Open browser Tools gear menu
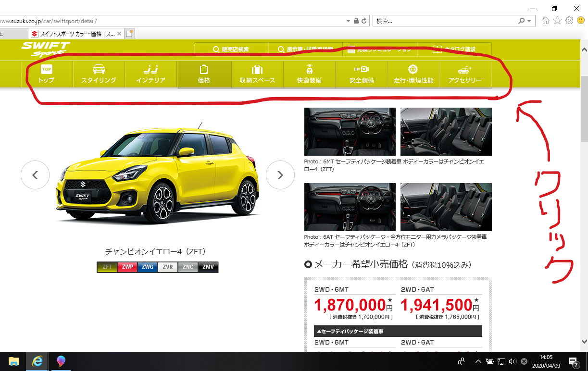588x371 pixels. point(569,21)
